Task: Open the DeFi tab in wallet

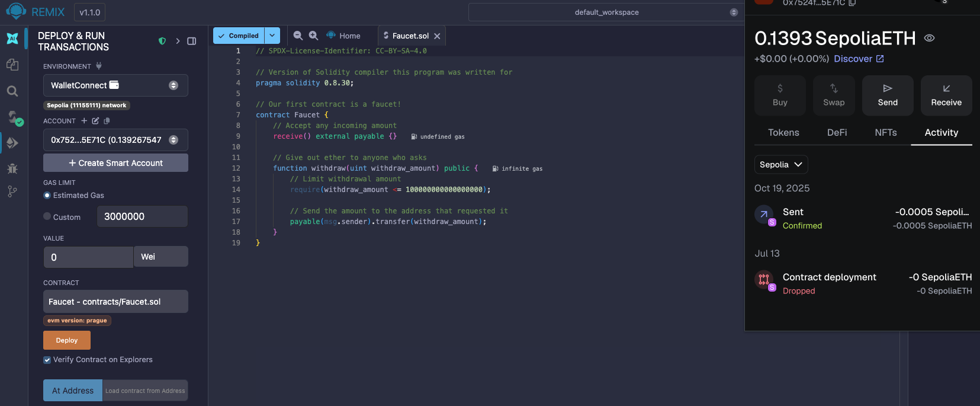Action: click(837, 133)
